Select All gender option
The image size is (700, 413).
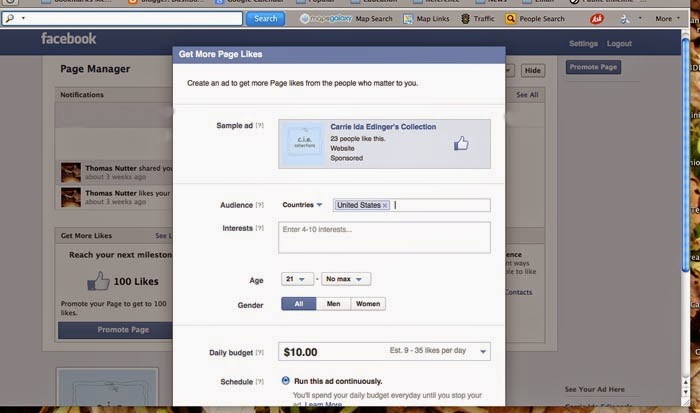pyautogui.click(x=299, y=304)
